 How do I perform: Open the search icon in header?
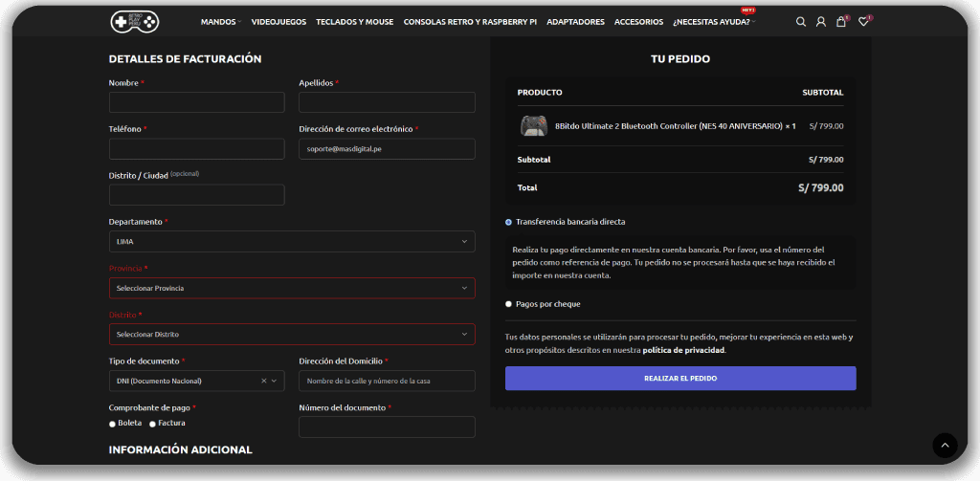pos(801,22)
